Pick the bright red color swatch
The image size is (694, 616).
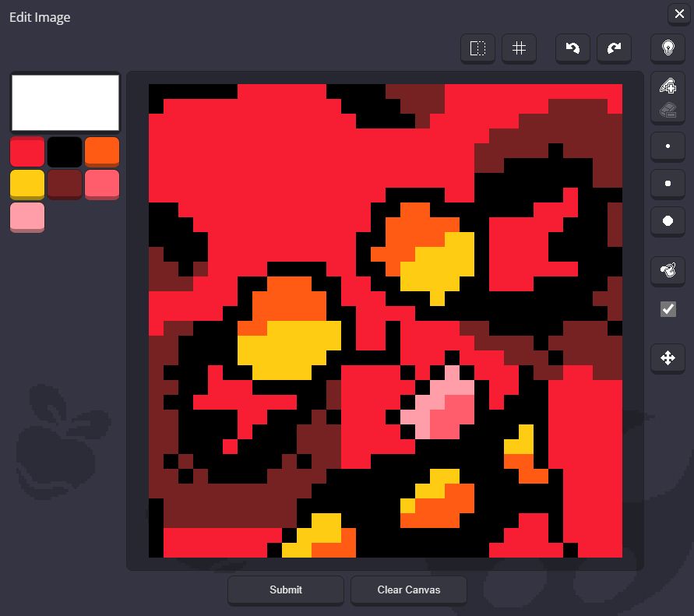coord(27,151)
